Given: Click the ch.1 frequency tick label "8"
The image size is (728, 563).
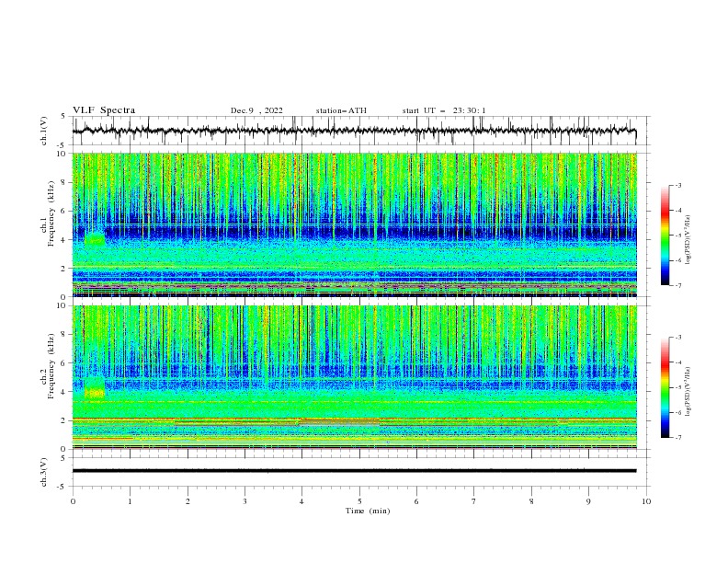Looking at the screenshot, I should click(63, 182).
